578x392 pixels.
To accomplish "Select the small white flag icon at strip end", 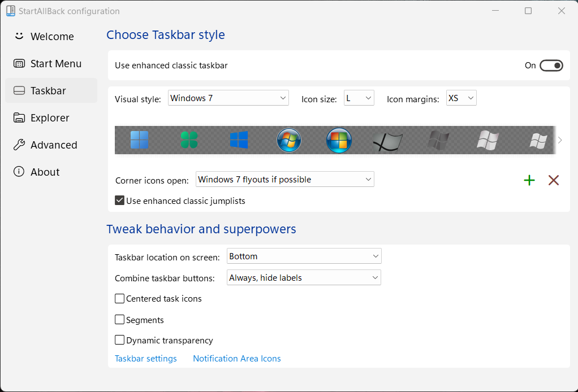I will (x=538, y=141).
